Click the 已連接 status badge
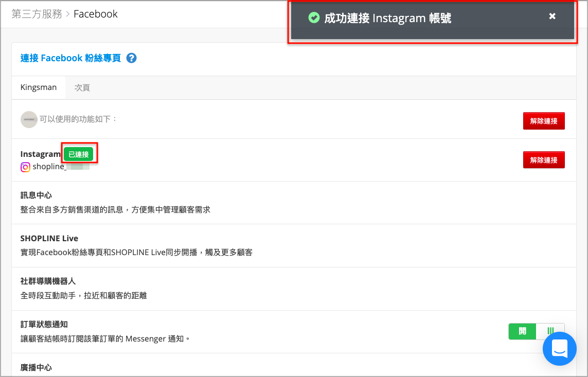 click(78, 154)
